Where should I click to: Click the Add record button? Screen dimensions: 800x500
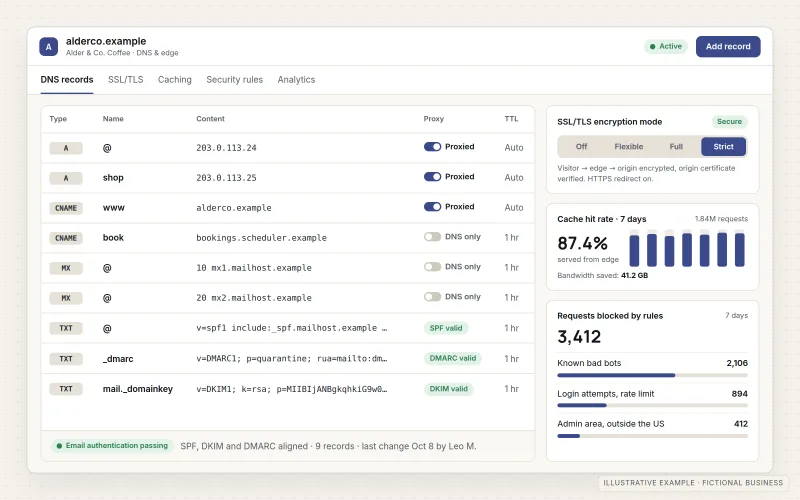point(728,46)
